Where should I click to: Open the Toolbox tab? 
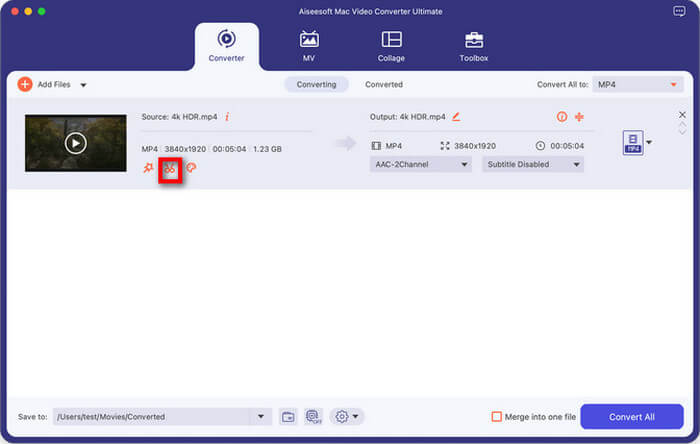tap(474, 46)
